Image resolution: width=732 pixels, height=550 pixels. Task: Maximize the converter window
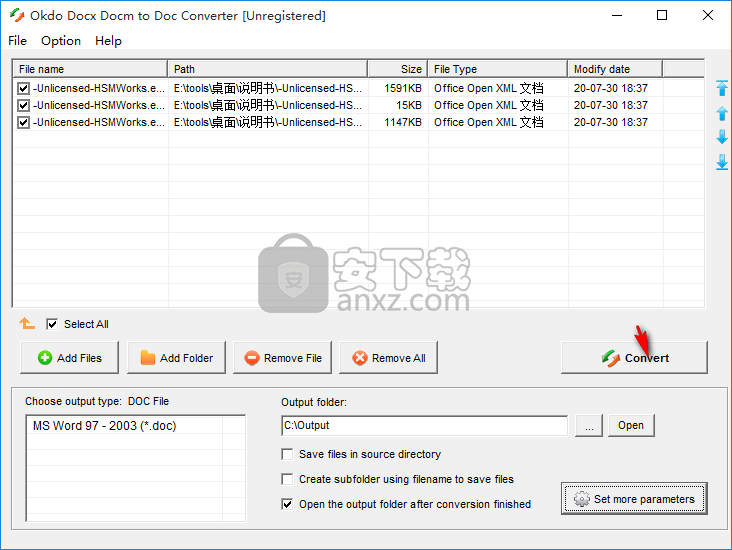662,15
